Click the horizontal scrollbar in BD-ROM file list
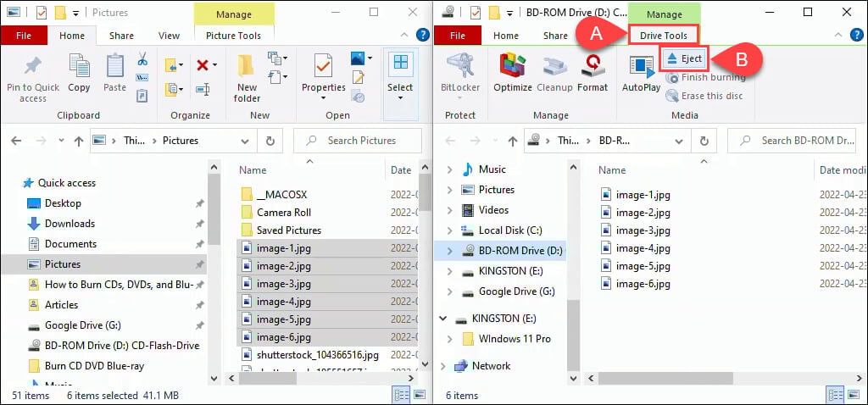Viewport: 868px width, 405px height. (x=665, y=378)
